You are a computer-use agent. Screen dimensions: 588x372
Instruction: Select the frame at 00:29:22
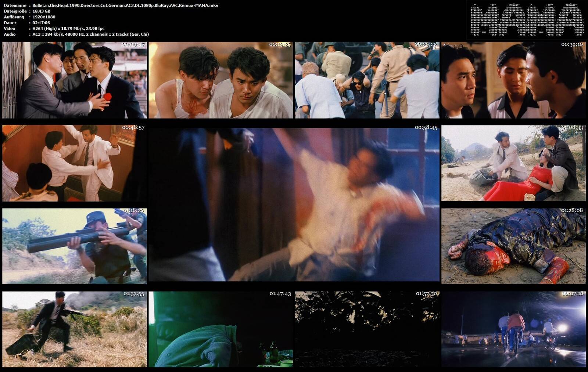367,80
